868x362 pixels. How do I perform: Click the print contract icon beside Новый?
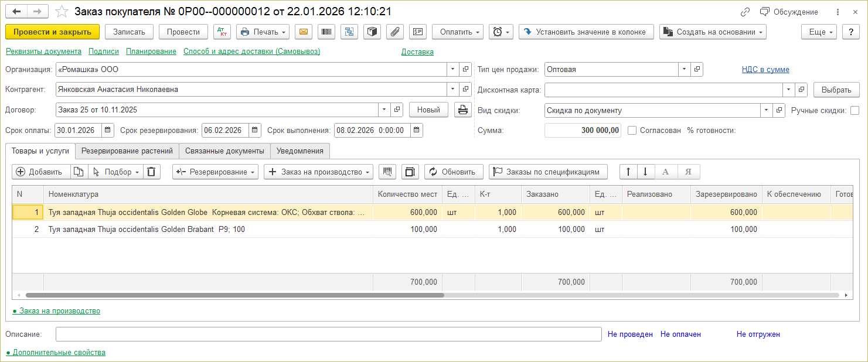click(x=462, y=110)
